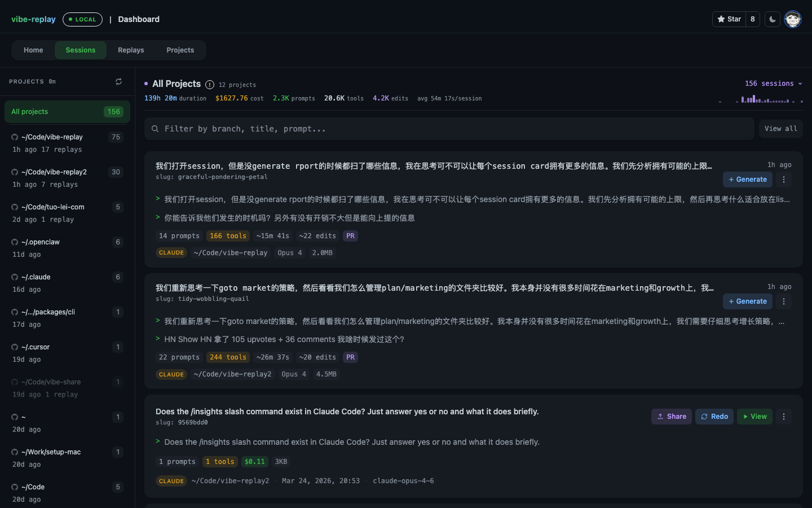Toggle dark mode with the moon icon
812x508 pixels.
(773, 19)
